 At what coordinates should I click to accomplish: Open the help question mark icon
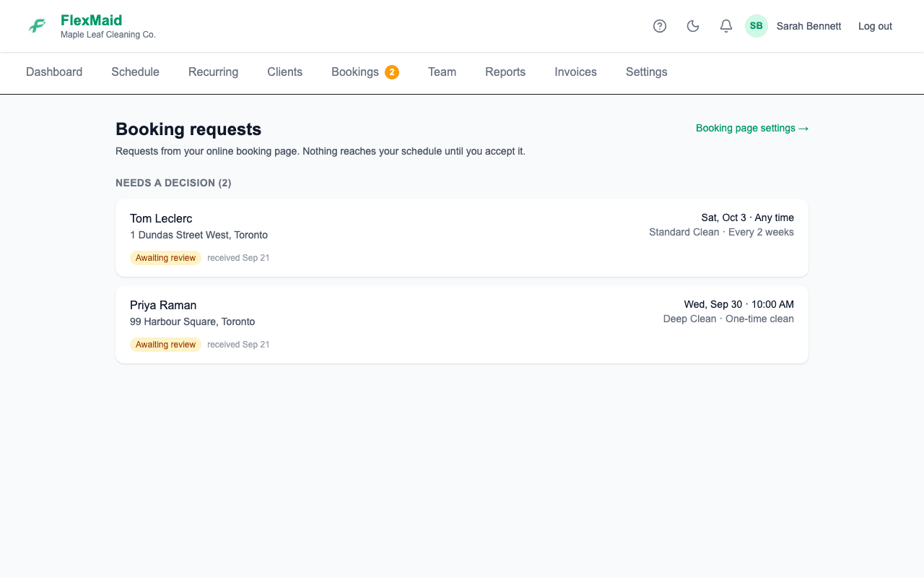(660, 26)
